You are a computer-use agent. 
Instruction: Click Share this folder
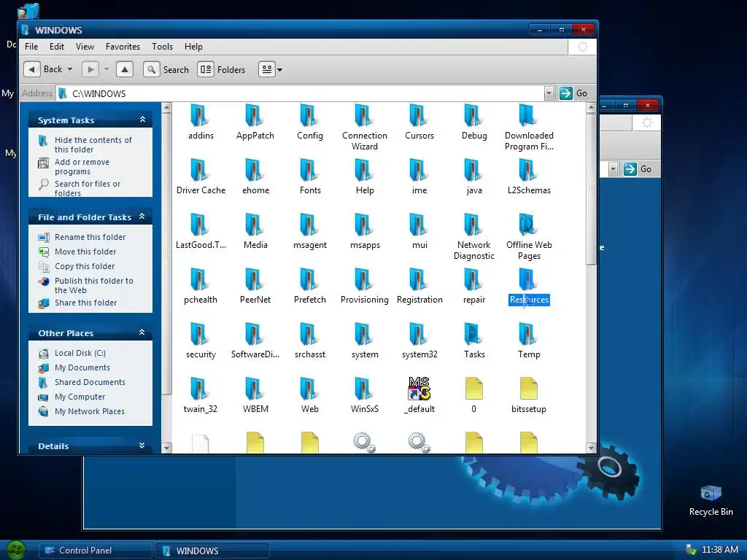tap(86, 303)
